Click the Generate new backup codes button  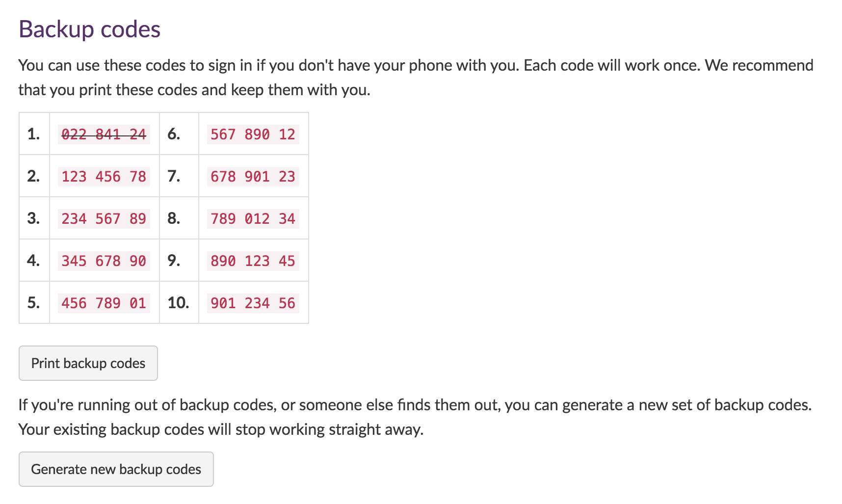[x=116, y=469]
